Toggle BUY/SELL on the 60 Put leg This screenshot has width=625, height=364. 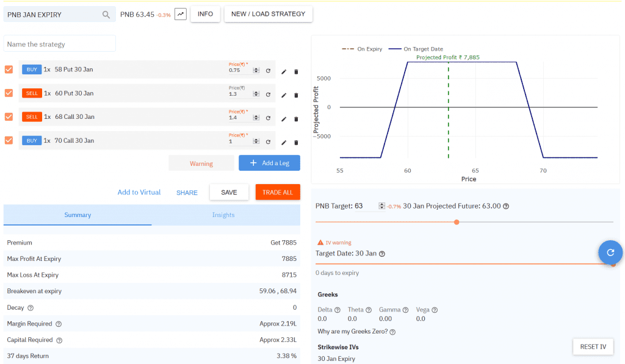(x=31, y=93)
